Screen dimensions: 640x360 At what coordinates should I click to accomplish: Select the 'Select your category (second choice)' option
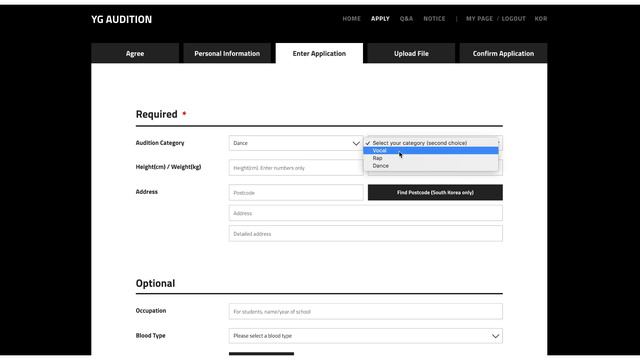[431, 143]
